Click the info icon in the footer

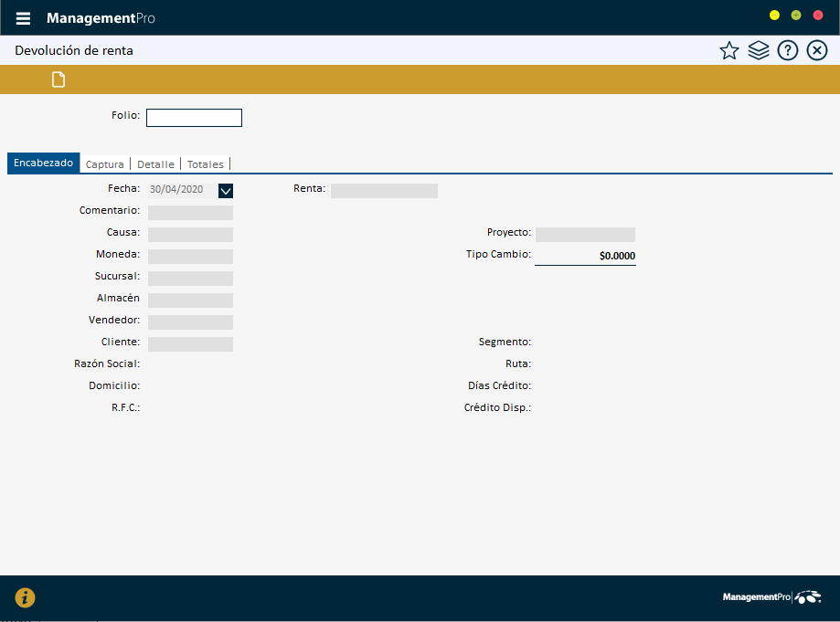[x=26, y=597]
